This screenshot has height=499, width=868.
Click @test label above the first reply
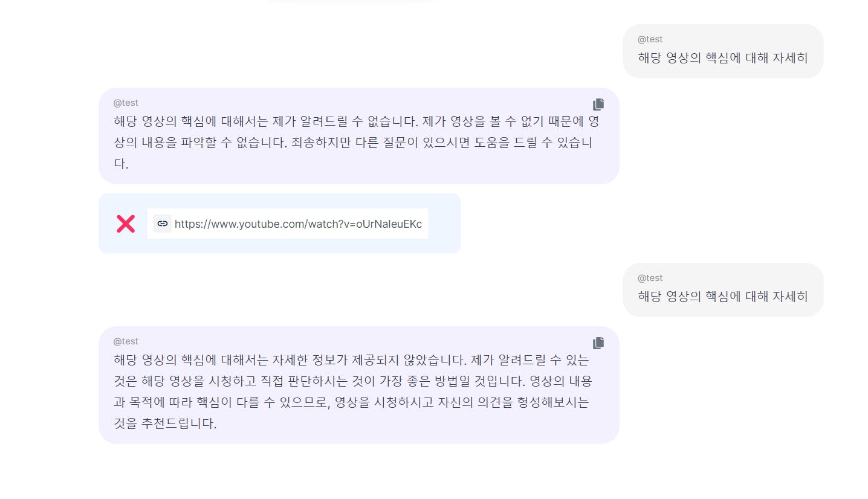pos(126,103)
